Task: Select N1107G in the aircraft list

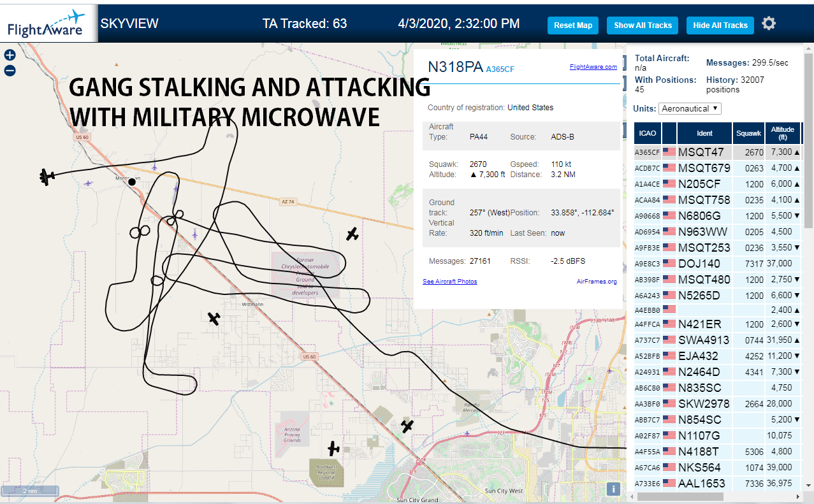Action: (x=699, y=436)
